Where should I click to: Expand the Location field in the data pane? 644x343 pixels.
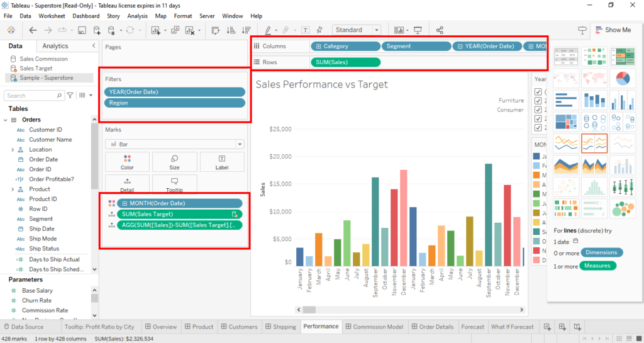[13, 150]
